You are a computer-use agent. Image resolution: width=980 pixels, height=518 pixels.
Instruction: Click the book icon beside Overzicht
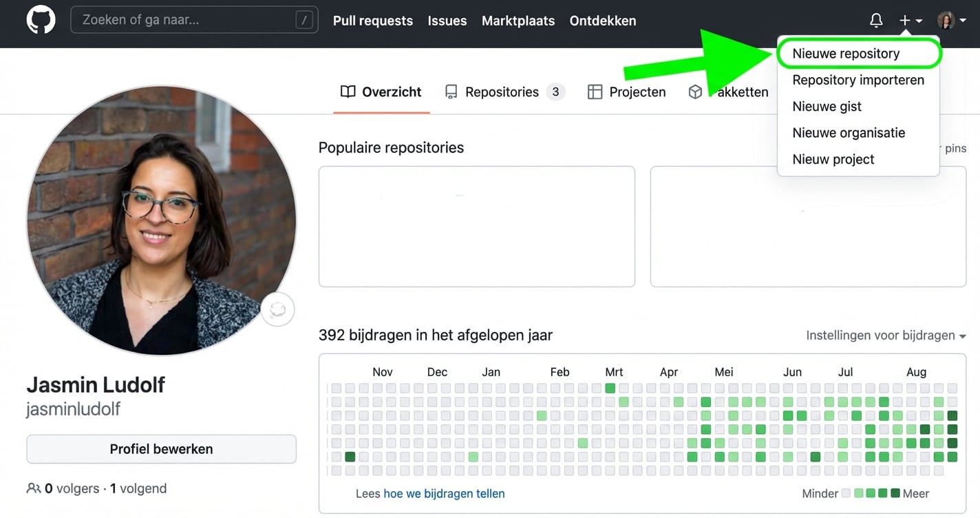pyautogui.click(x=348, y=91)
